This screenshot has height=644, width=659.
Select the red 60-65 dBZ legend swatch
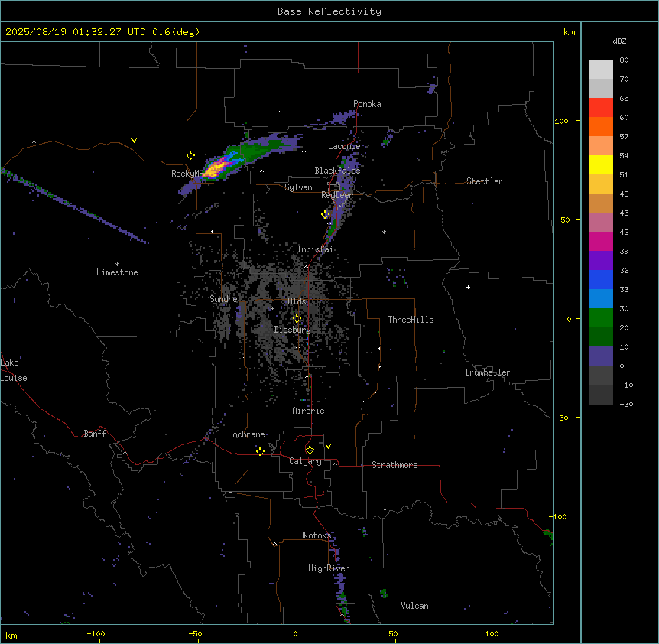601,108
